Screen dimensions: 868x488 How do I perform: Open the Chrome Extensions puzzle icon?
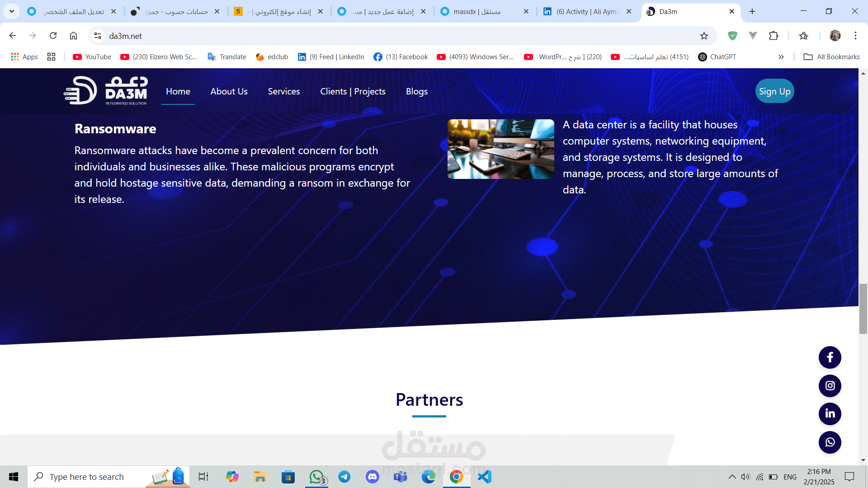[x=774, y=36]
